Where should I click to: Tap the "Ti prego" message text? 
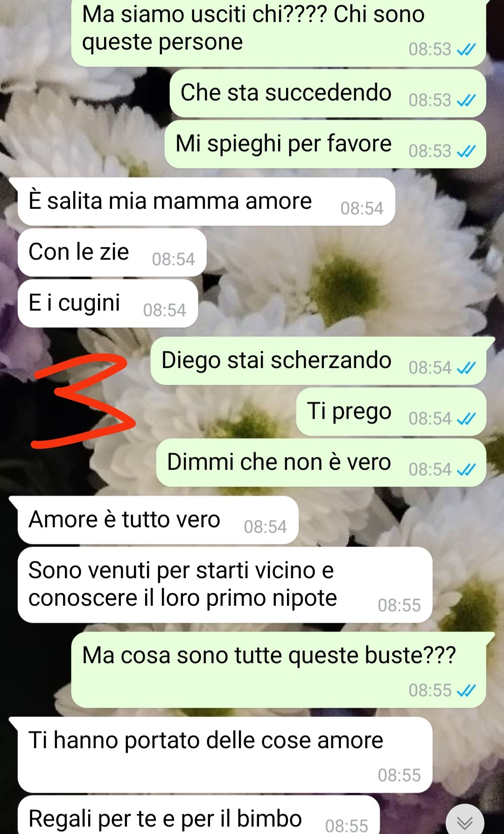(x=349, y=411)
